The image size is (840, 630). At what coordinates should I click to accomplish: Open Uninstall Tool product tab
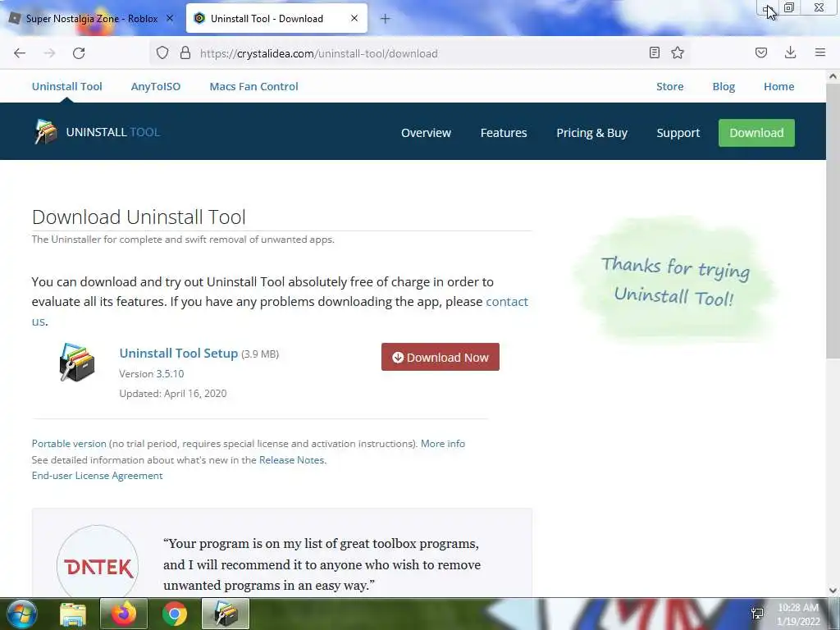67,86
